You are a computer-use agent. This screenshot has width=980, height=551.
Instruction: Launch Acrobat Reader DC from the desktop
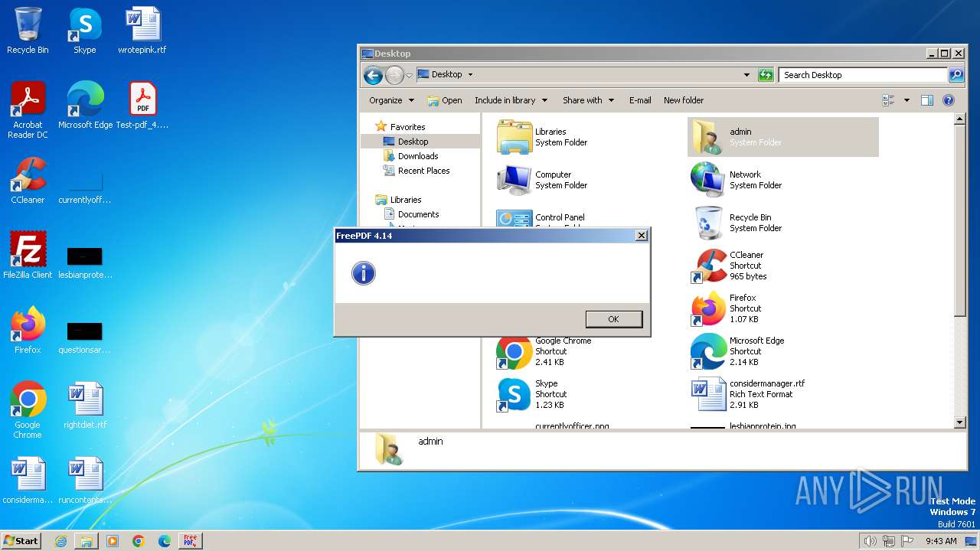(28, 110)
